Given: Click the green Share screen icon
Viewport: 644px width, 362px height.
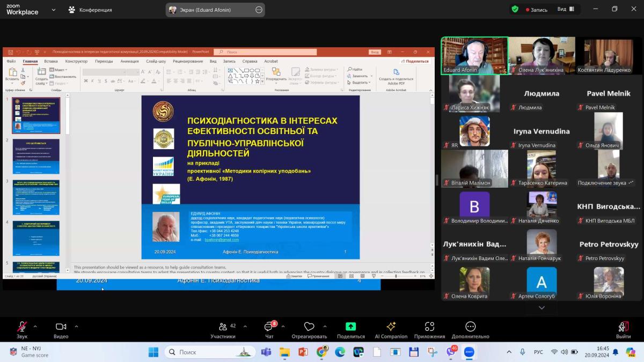Looking at the screenshot, I should tap(350, 327).
